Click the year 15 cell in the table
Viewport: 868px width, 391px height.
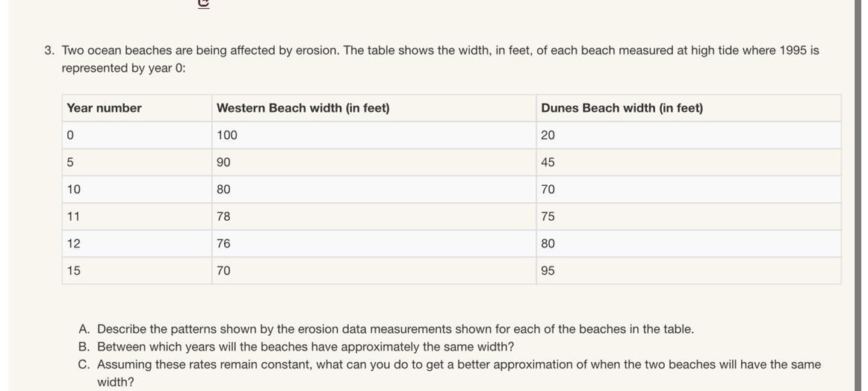pyautogui.click(x=73, y=271)
